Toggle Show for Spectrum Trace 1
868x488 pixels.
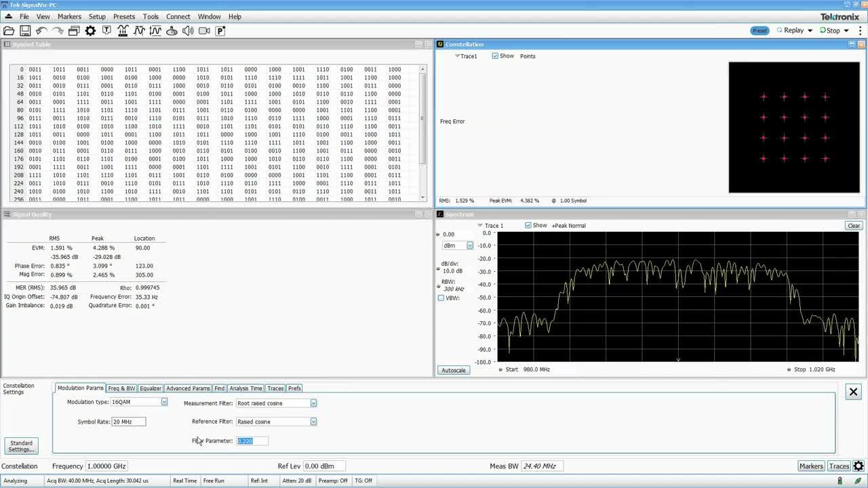(528, 226)
